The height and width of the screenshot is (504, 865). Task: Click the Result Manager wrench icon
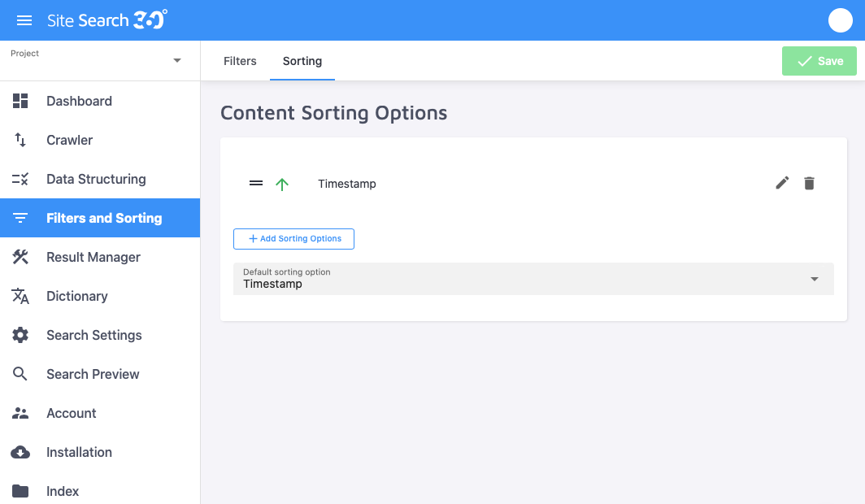pos(20,257)
